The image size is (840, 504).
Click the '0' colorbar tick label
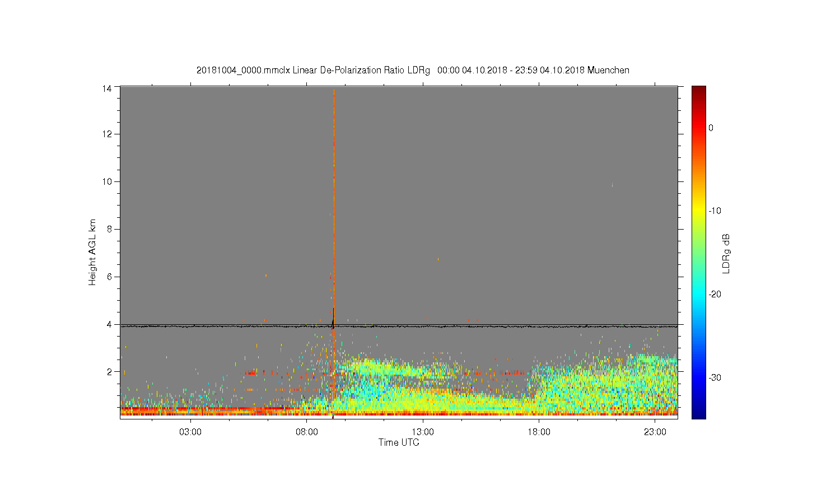coord(711,128)
